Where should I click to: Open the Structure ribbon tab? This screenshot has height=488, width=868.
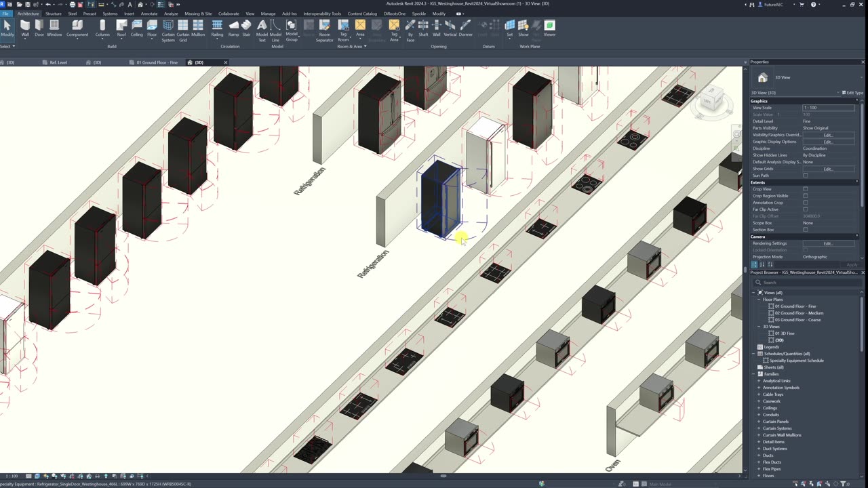(x=53, y=14)
